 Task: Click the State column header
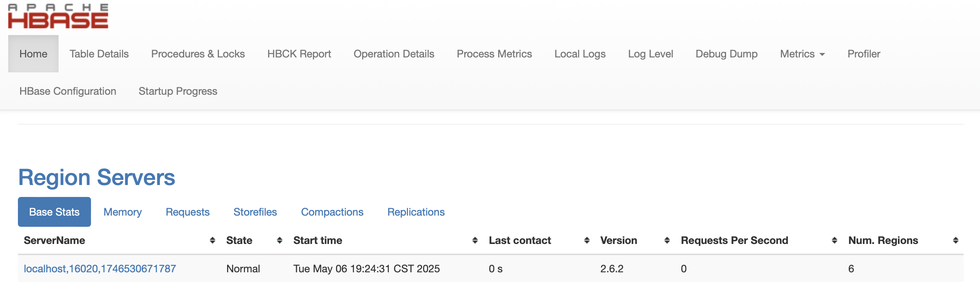(239, 241)
